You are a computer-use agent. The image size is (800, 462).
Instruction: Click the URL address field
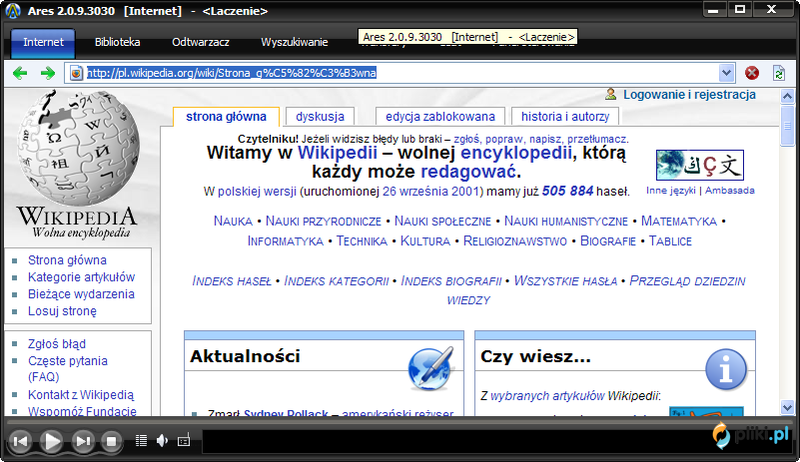pyautogui.click(x=398, y=73)
